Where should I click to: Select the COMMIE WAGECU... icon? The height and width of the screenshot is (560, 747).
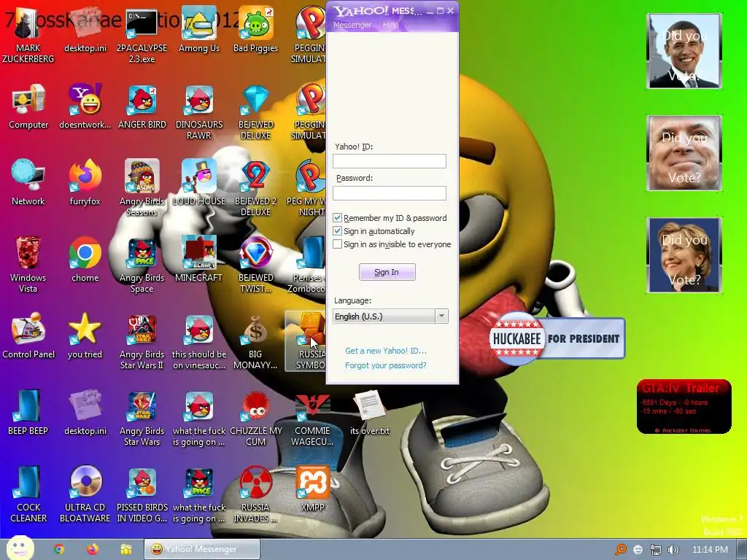click(x=312, y=419)
